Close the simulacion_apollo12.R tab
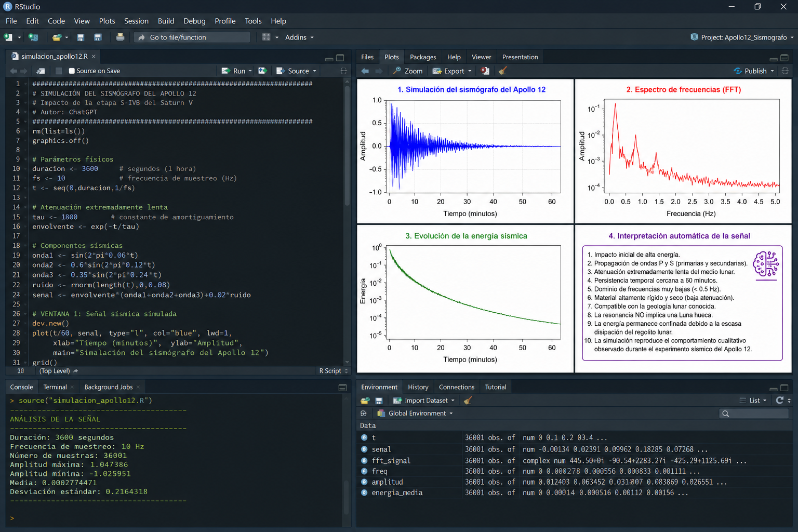 94,57
